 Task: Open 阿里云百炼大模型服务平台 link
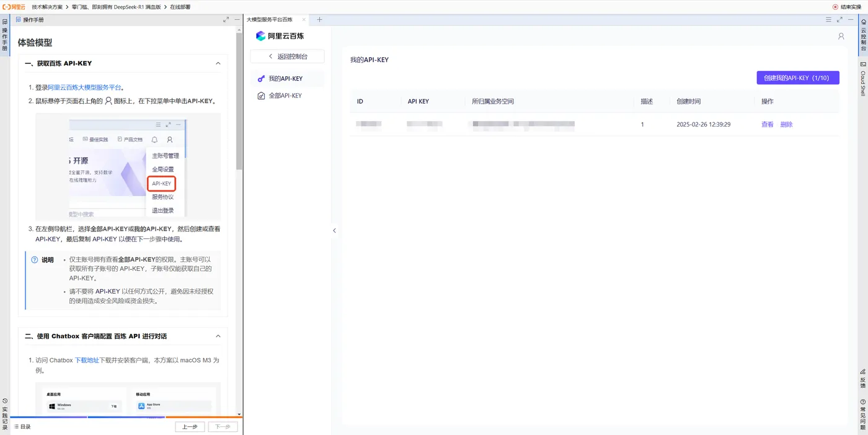pos(84,87)
